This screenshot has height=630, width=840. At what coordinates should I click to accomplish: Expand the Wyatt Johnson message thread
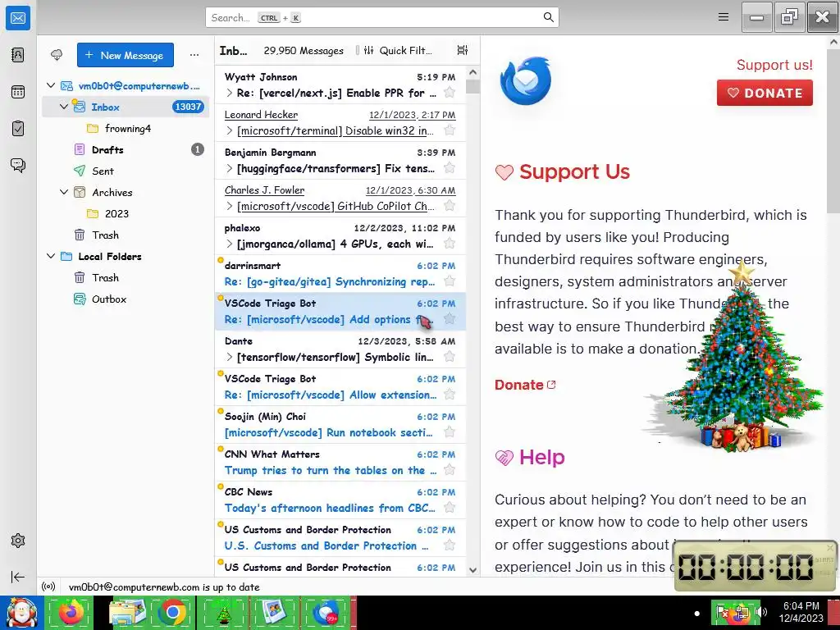[x=230, y=93]
